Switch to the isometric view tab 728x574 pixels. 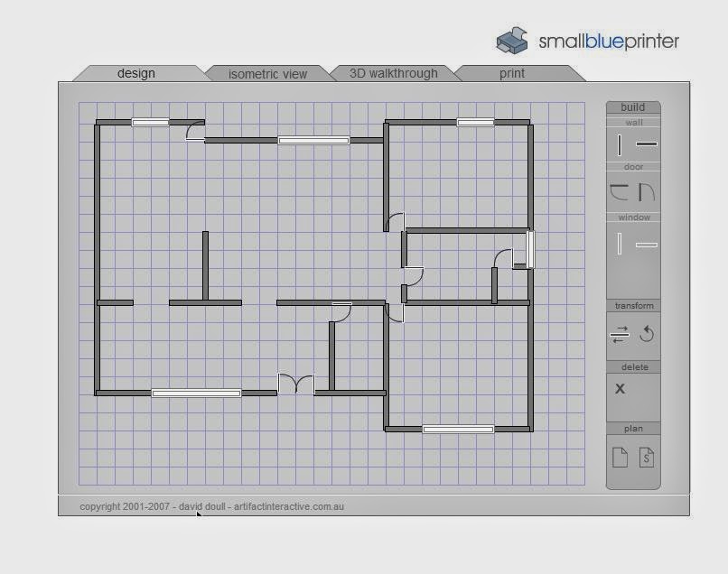(x=268, y=73)
